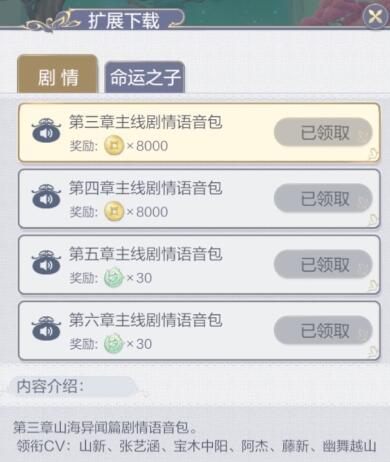The image size is (390, 462).
Task: Click 已领取 button for 第五章主线剧情语音包
Action: 323,264
